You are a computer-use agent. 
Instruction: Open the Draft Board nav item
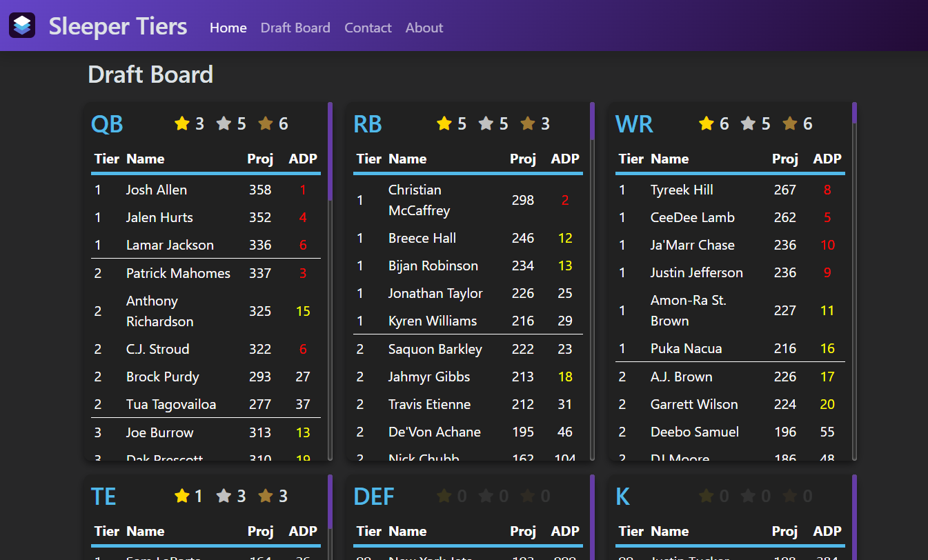295,28
